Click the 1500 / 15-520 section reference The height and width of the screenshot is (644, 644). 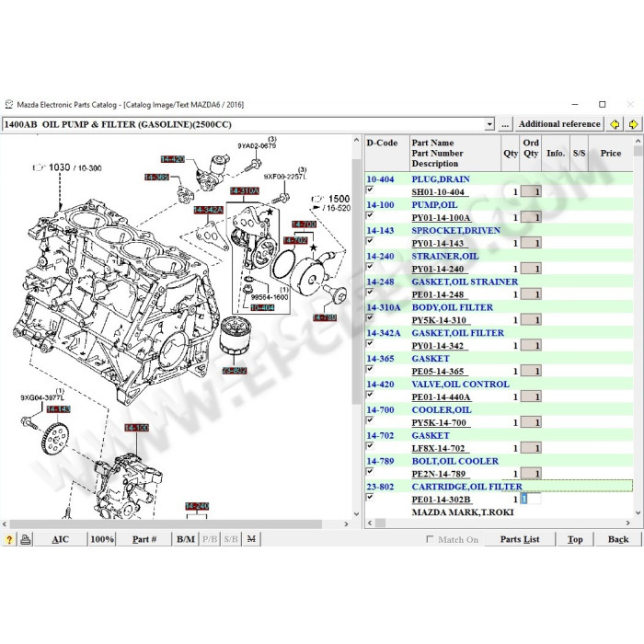[x=331, y=203]
